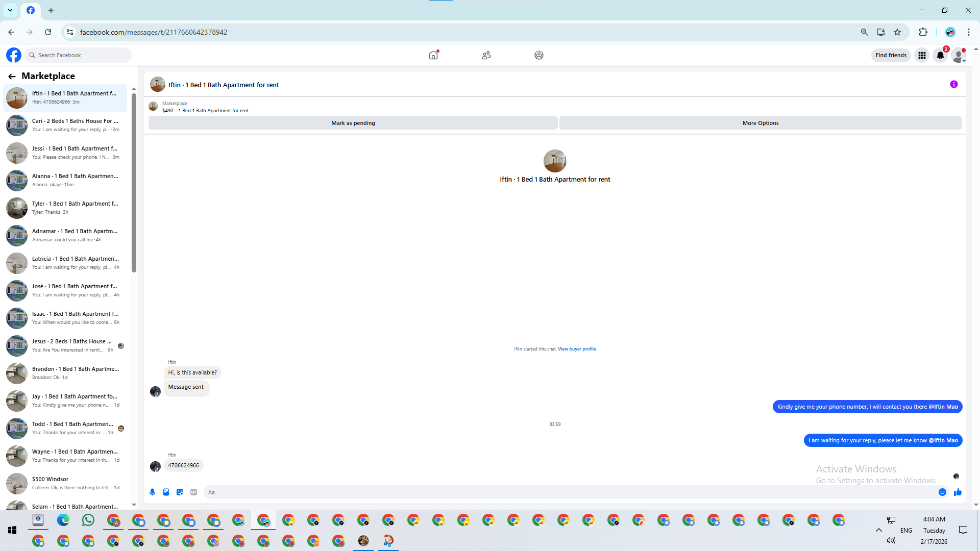Go back from Marketplace messages

click(x=12, y=76)
